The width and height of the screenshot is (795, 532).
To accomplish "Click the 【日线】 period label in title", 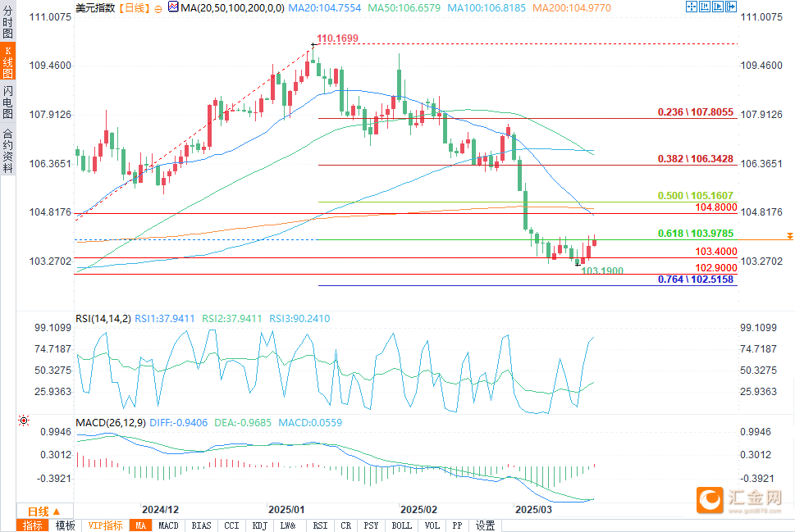I will (x=135, y=8).
